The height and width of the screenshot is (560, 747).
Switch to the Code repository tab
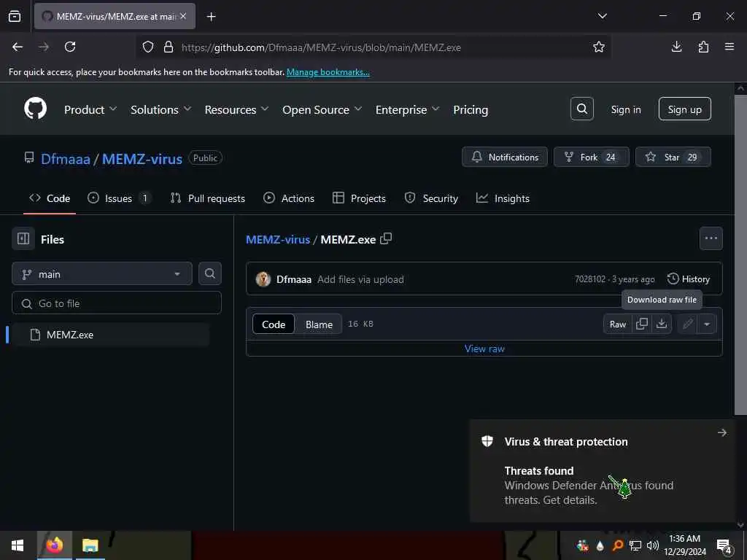pyautogui.click(x=50, y=198)
